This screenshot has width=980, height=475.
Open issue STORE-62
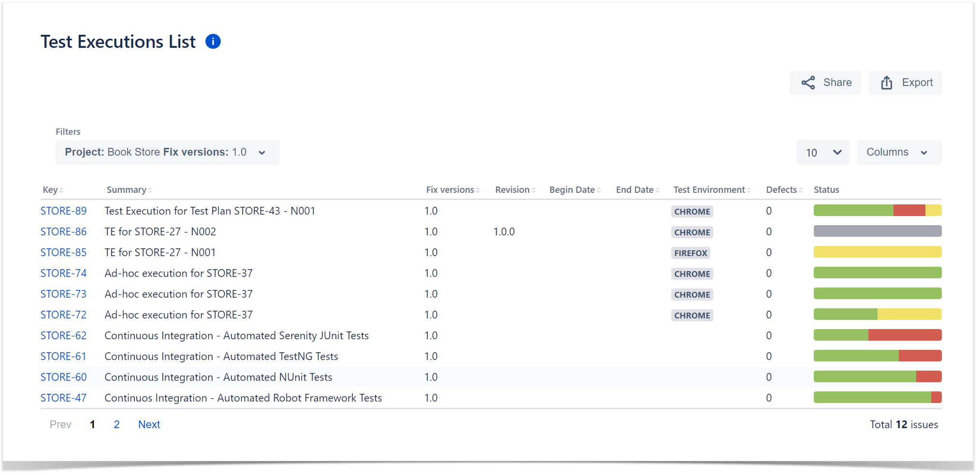point(63,336)
